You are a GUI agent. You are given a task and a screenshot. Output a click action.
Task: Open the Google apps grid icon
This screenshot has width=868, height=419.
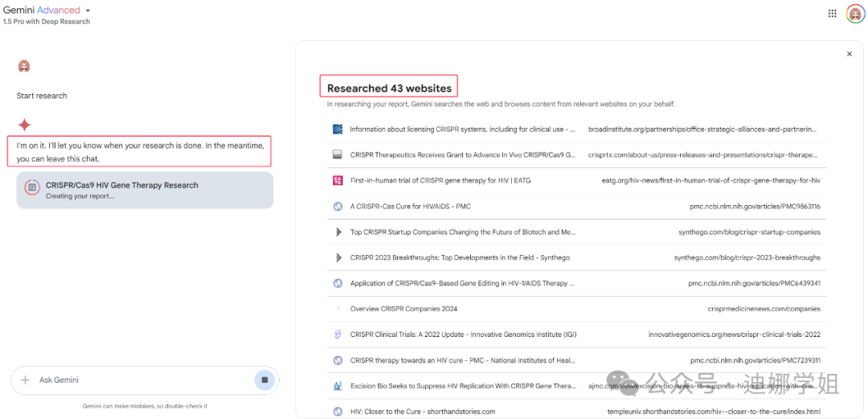pos(832,14)
